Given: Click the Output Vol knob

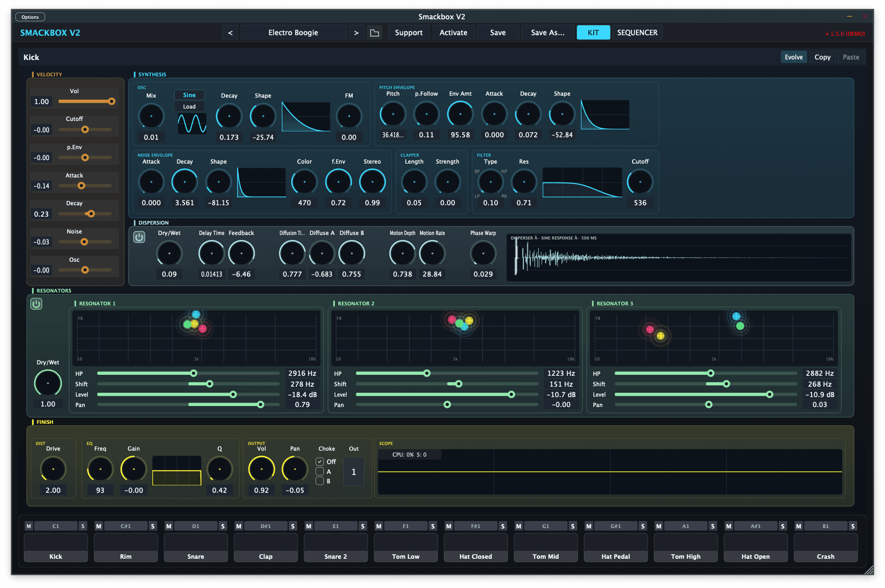Looking at the screenshot, I should point(261,469).
